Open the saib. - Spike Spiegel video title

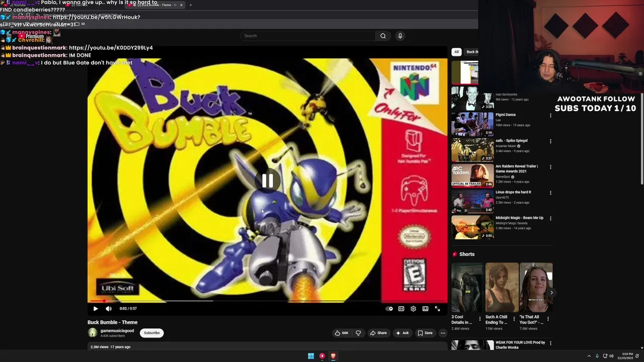point(512,141)
